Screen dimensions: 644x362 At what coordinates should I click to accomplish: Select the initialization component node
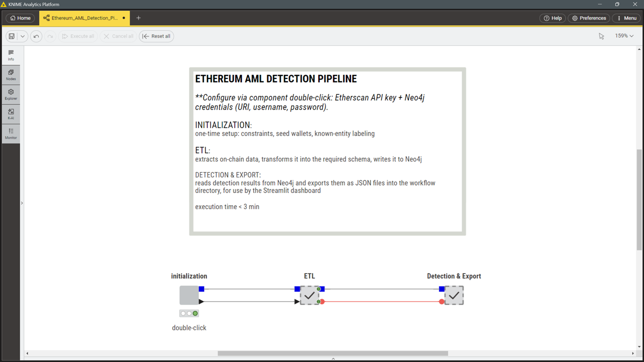tap(189, 295)
